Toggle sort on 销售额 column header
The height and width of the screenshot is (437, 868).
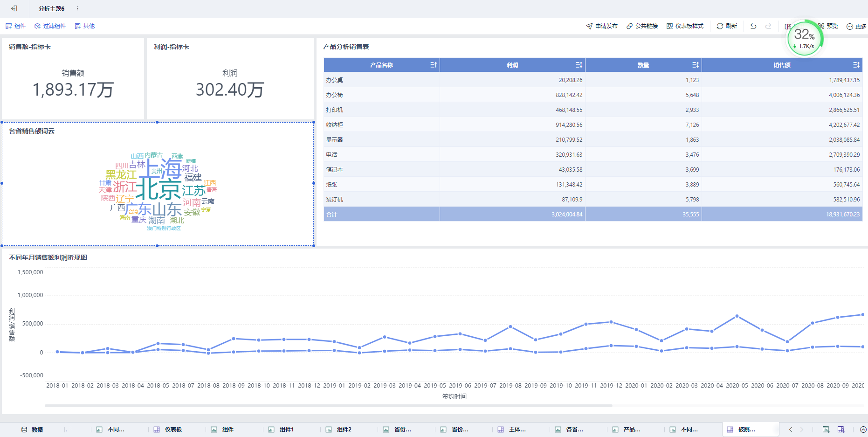856,65
